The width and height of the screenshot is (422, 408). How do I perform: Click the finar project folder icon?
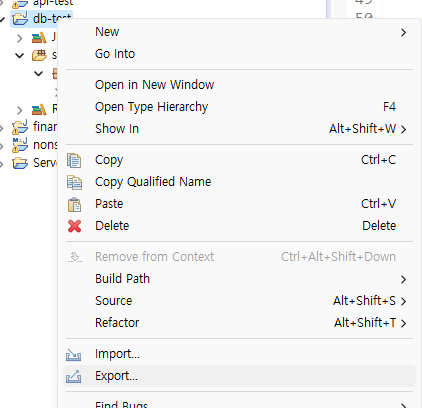coord(20,127)
